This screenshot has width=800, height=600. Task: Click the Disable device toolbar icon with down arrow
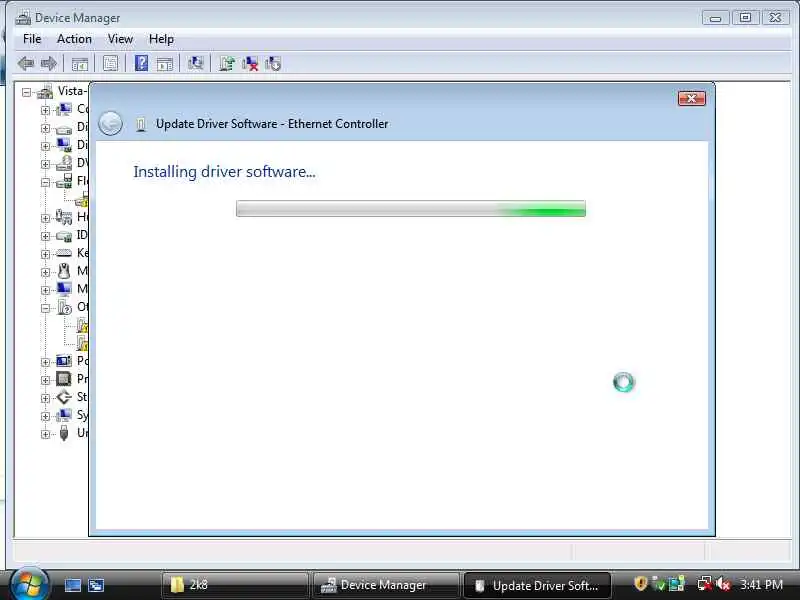[273, 63]
